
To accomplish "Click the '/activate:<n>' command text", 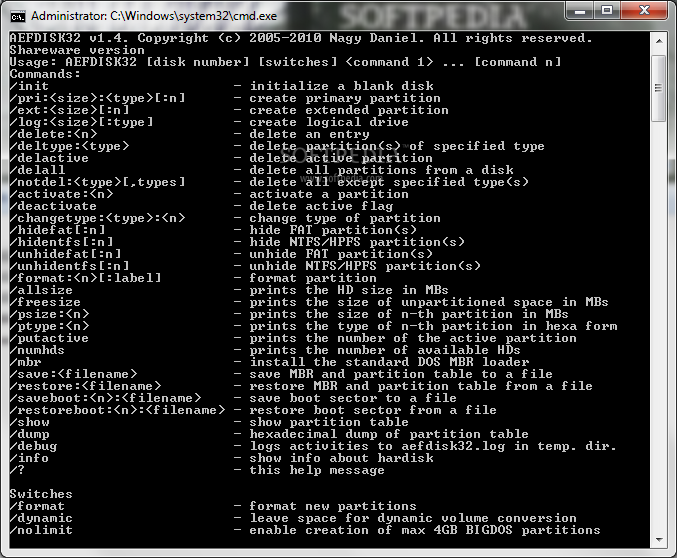I will [61, 194].
